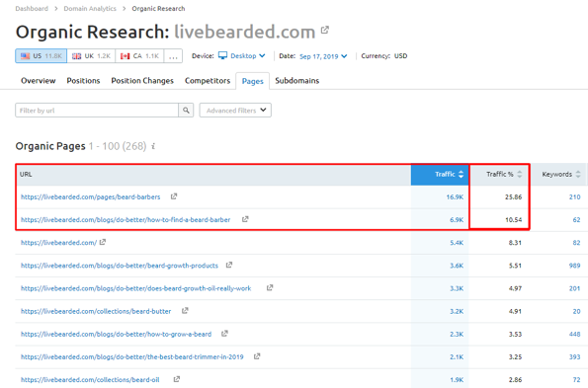Switch to the Position Changes tab
The height and width of the screenshot is (388, 588).
tap(142, 81)
